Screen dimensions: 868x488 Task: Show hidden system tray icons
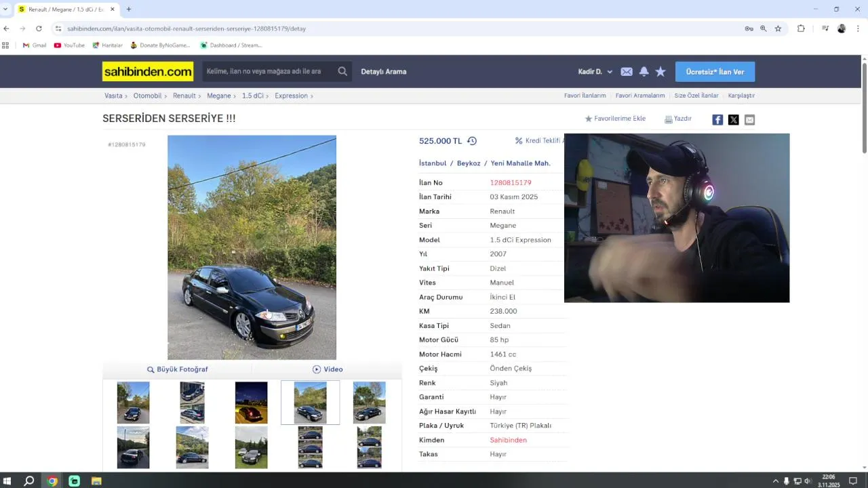776,481
